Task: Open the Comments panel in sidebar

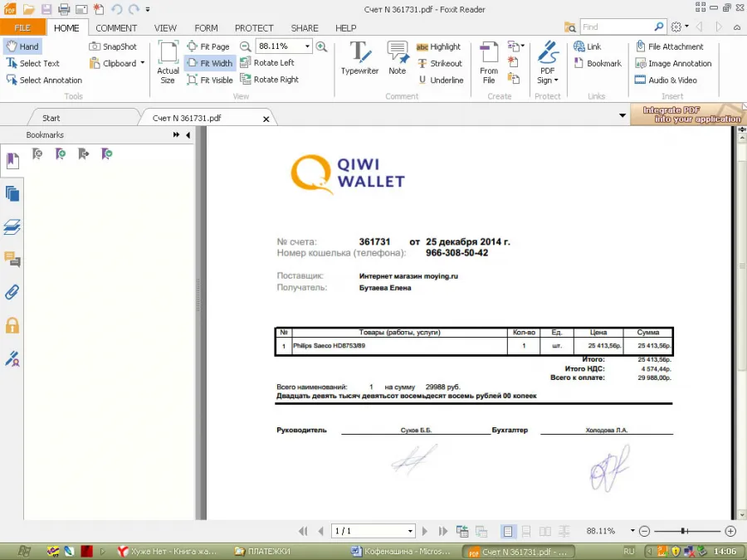Action: pyautogui.click(x=12, y=260)
